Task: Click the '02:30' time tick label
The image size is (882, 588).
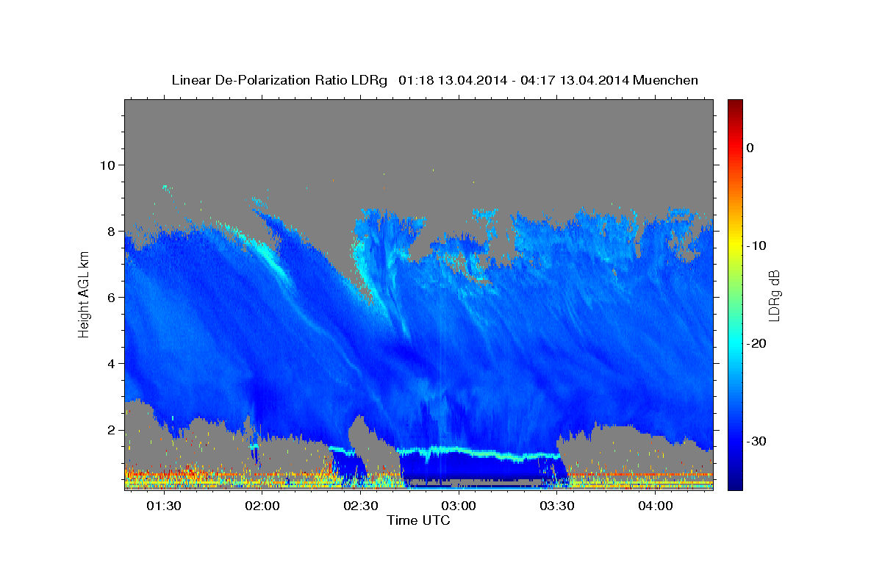Action: [361, 506]
